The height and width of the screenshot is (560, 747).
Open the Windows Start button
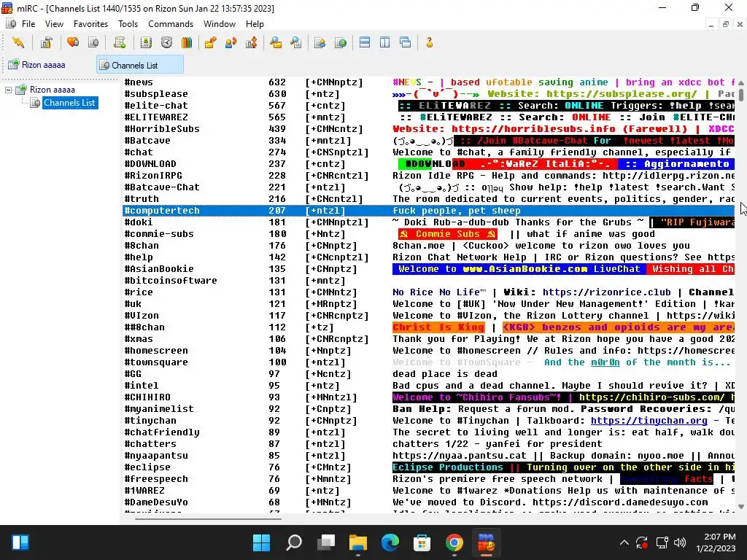point(262,542)
